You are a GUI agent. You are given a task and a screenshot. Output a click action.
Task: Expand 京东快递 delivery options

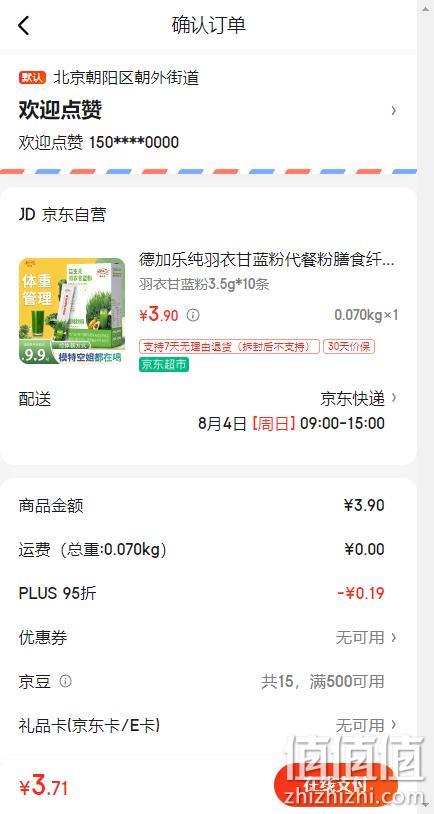point(358,398)
